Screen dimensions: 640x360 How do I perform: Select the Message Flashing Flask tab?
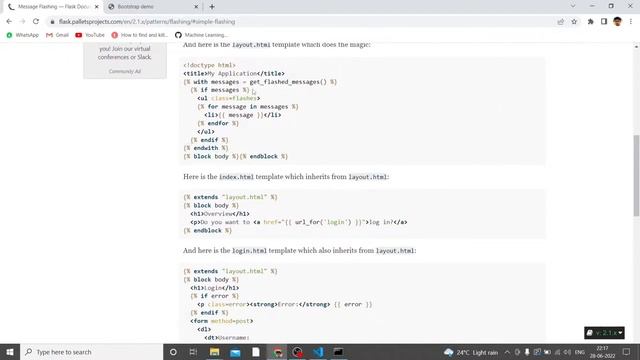click(53, 7)
